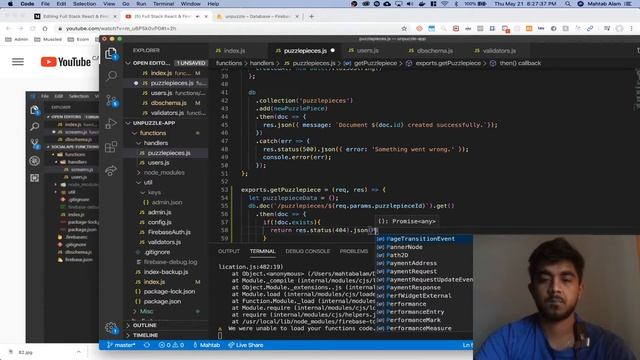The image size is (640, 360).
Task: Collapse the keys folder
Action: [142, 192]
